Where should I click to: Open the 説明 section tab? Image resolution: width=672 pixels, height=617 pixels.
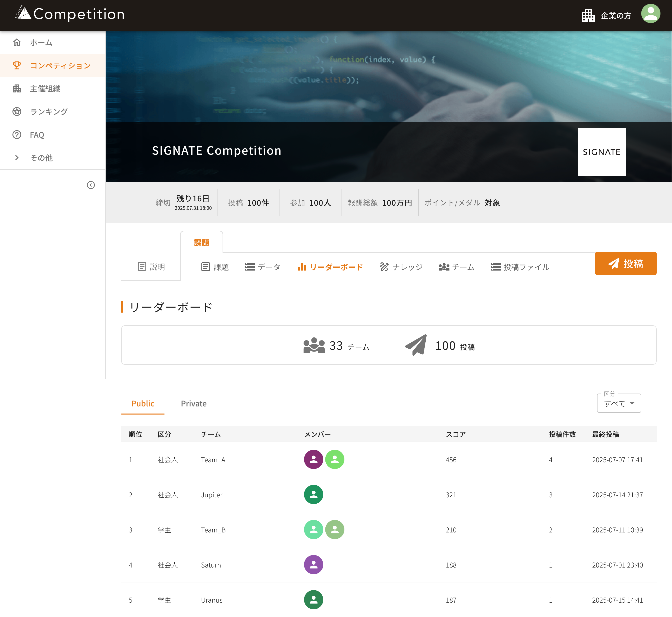(151, 266)
